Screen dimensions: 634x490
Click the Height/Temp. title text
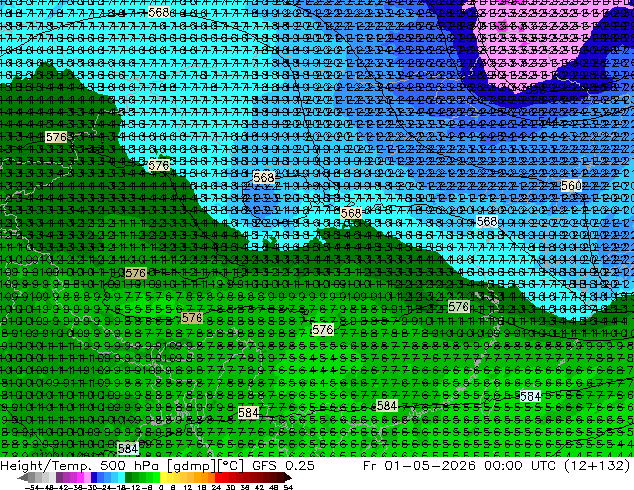click(x=48, y=466)
